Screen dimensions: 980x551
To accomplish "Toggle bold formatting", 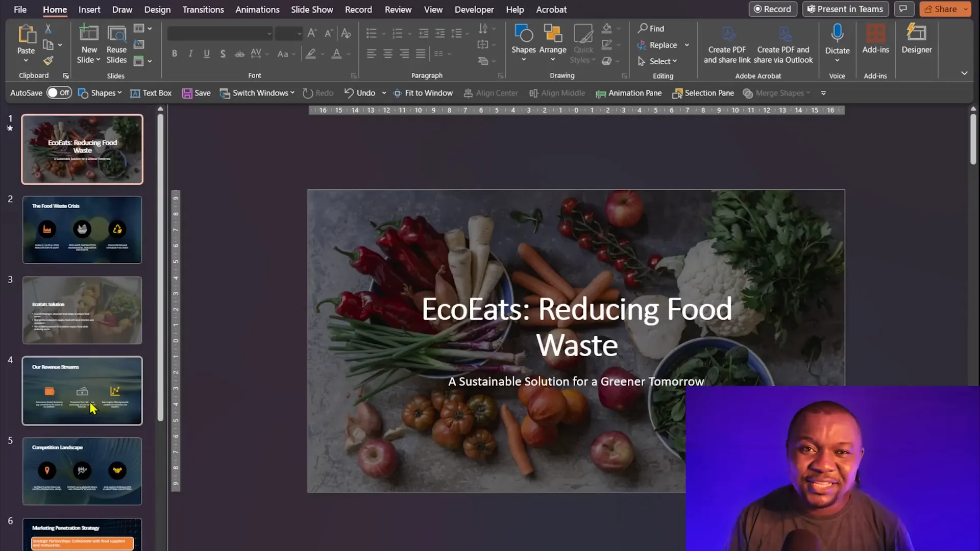I will pyautogui.click(x=174, y=54).
